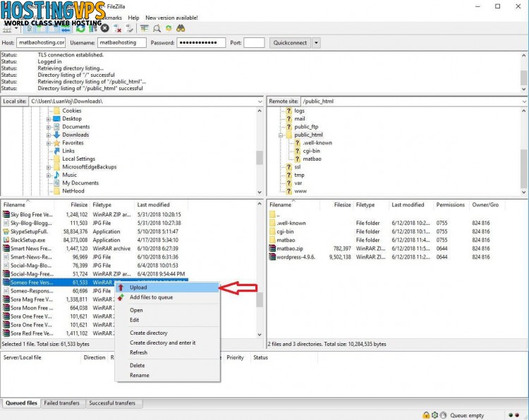Click the speed limits indicator icon
This screenshot has height=420, width=529.
tap(444, 415)
